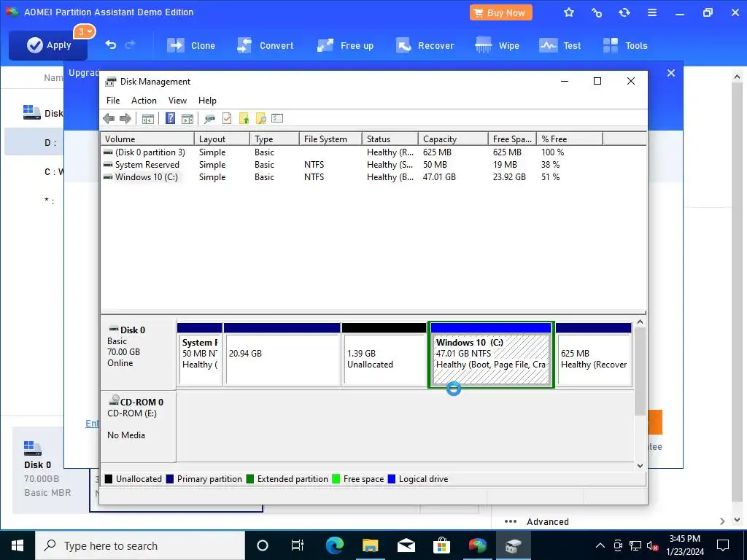The height and width of the screenshot is (560, 747).
Task: Open the Windows Start menu
Action: (x=18, y=545)
